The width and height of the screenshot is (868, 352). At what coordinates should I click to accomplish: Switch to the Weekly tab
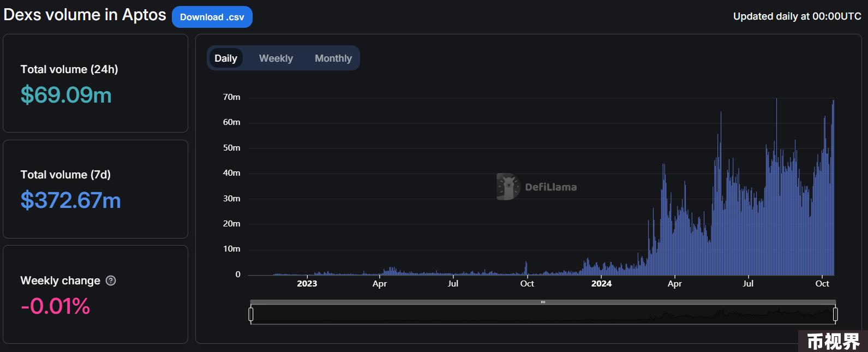click(x=276, y=58)
